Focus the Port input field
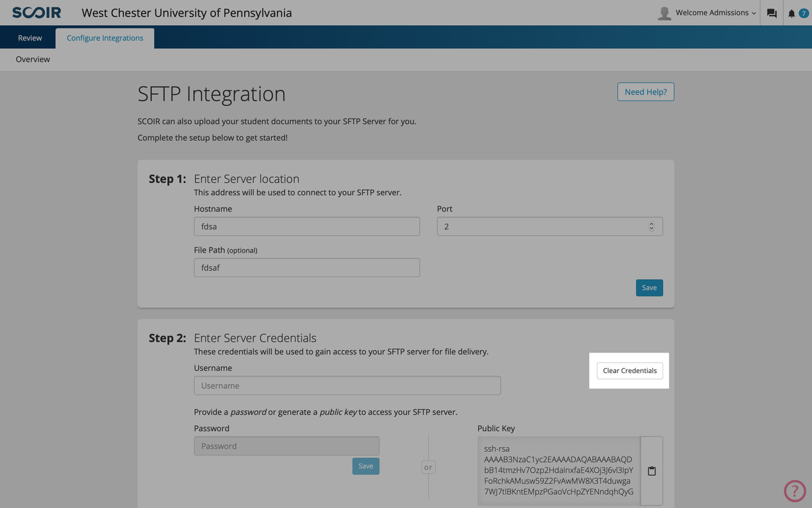The width and height of the screenshot is (812, 508). [549, 226]
